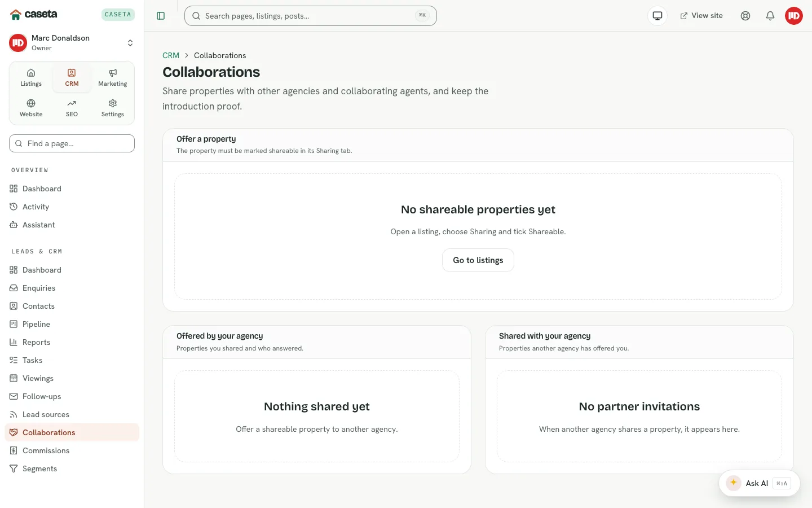Select the CRM section

tap(72, 77)
